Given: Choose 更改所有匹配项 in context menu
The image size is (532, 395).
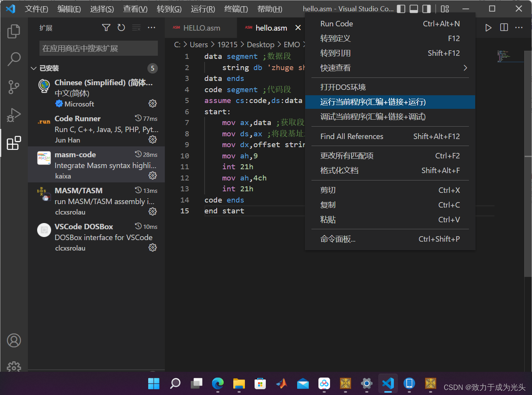Looking at the screenshot, I should (390, 156).
